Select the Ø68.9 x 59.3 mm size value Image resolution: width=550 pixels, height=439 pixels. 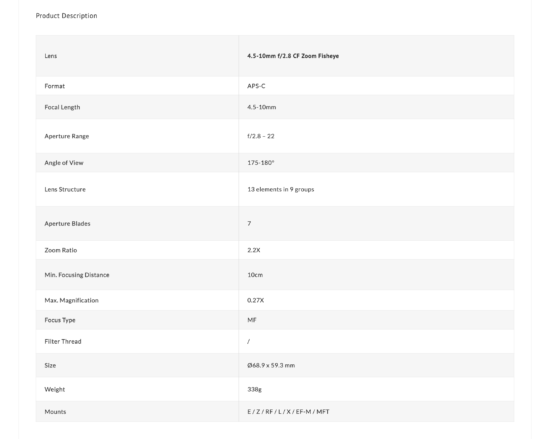tap(271, 365)
